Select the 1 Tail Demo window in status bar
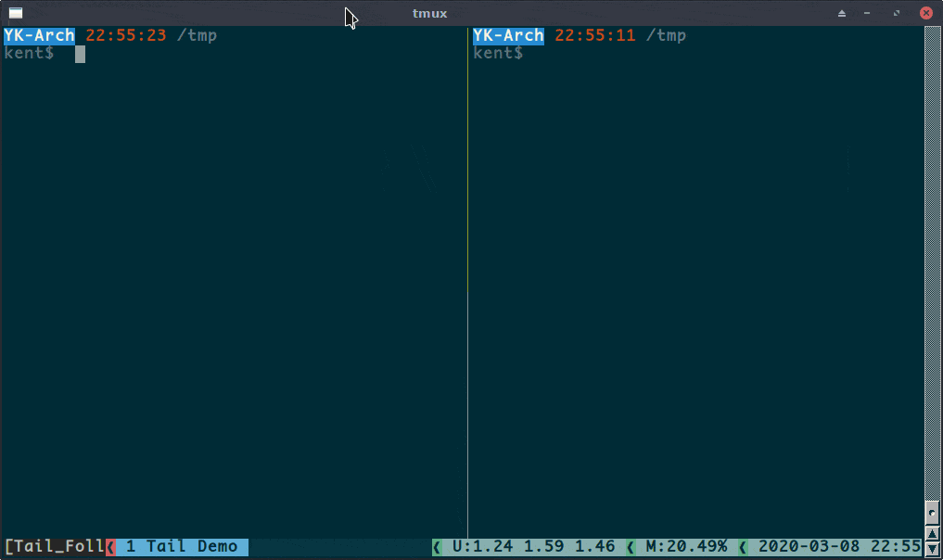This screenshot has width=943, height=560. (181, 547)
